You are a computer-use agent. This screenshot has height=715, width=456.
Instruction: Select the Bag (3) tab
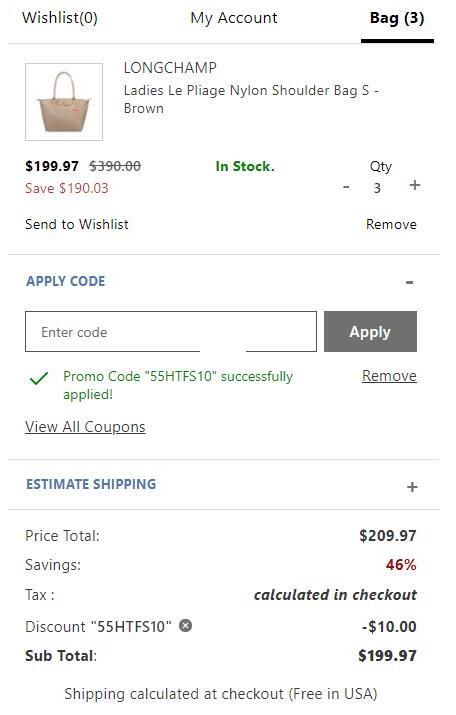(397, 18)
